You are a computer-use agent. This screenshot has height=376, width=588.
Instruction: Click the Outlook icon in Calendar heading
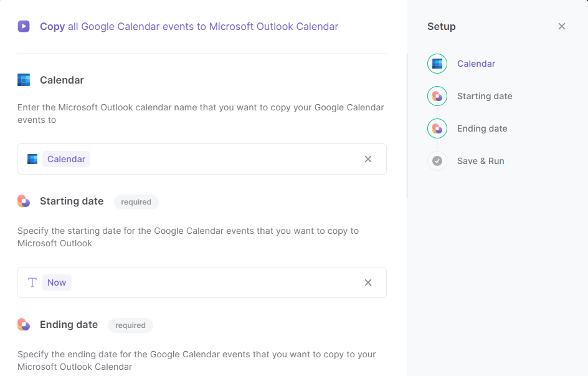coord(24,80)
